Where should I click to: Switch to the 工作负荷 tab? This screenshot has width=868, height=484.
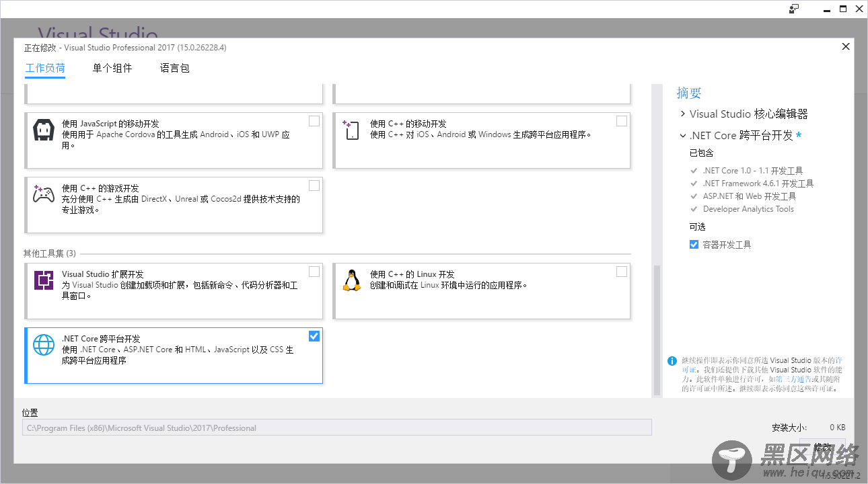[x=45, y=69]
